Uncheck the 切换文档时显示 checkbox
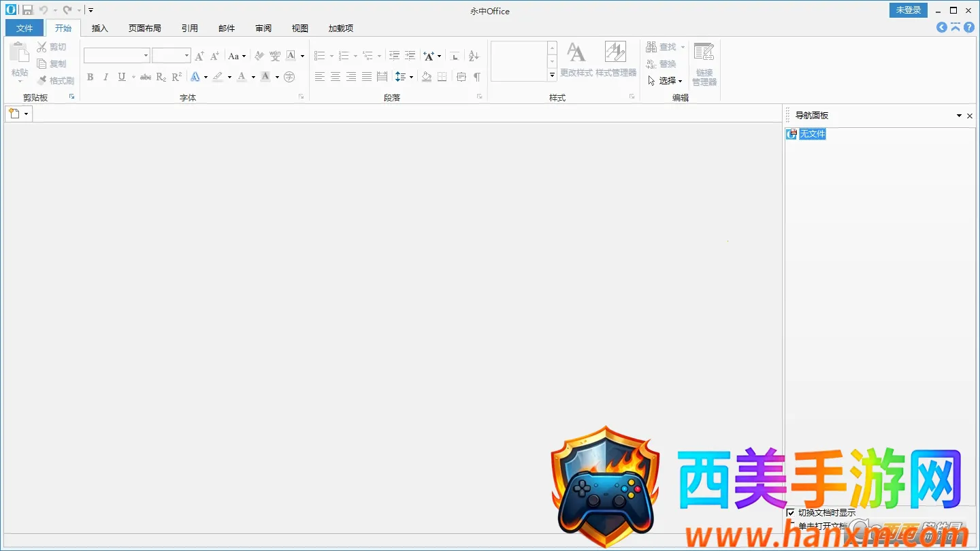Image resolution: width=980 pixels, height=551 pixels. 791,512
